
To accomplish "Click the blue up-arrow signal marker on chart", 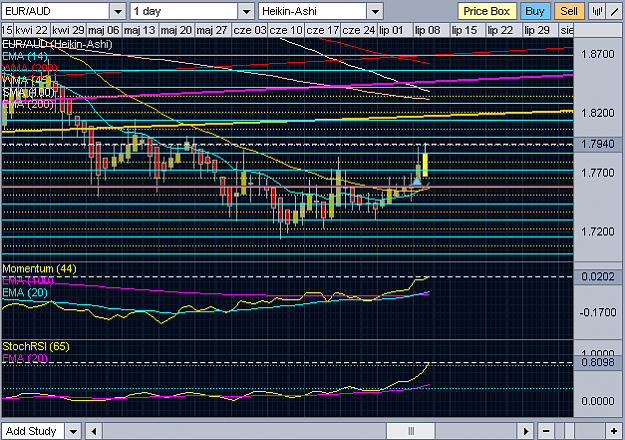I will tap(417, 181).
